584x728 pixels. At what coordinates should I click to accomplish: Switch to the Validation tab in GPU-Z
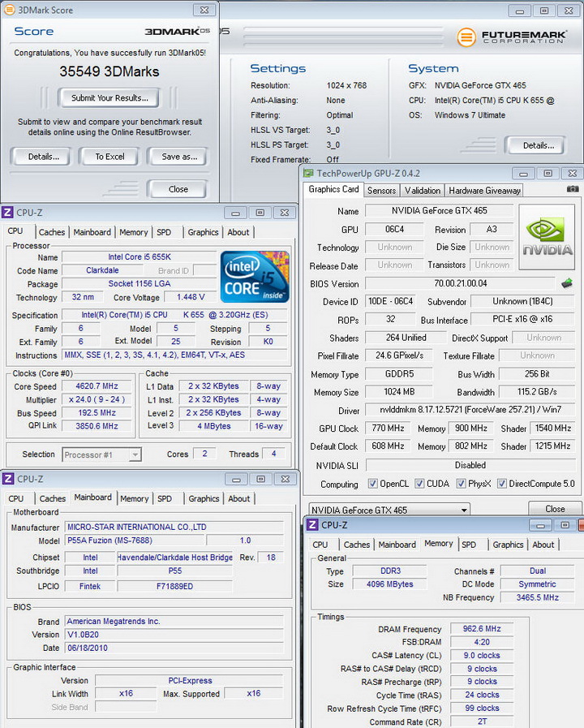(x=422, y=191)
